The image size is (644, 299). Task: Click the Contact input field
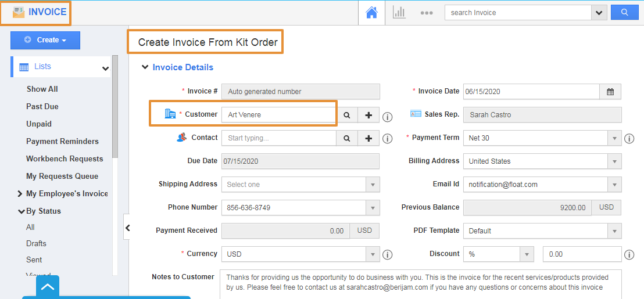pos(279,138)
